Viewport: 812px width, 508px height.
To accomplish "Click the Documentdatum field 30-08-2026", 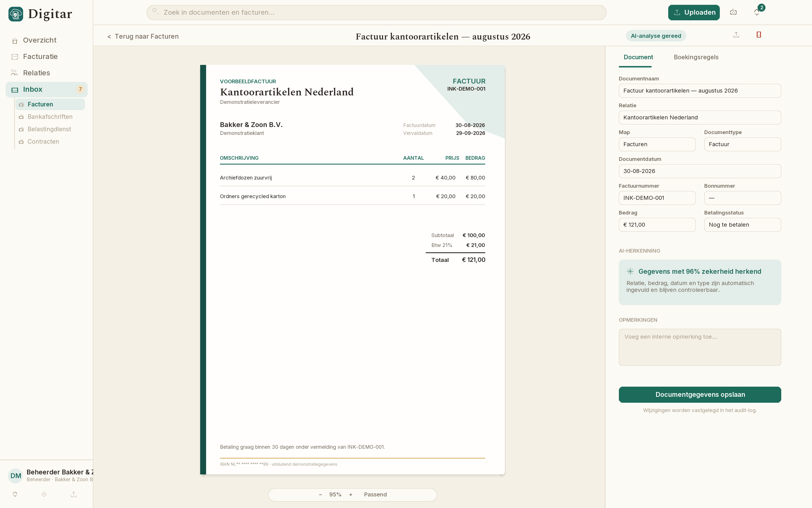I will (x=700, y=171).
